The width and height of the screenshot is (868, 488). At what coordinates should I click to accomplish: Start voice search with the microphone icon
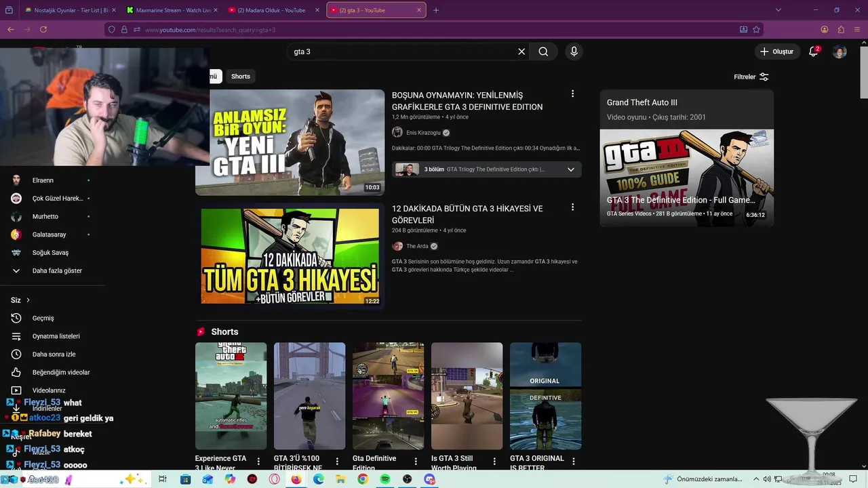tap(574, 52)
